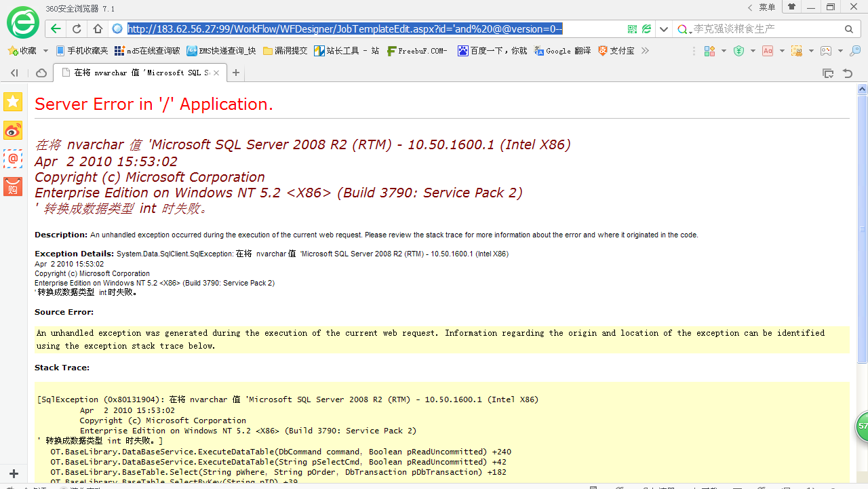Open EMS快递查询 bookmark
Screen dimensions: 868x489
pyautogui.click(x=222, y=51)
